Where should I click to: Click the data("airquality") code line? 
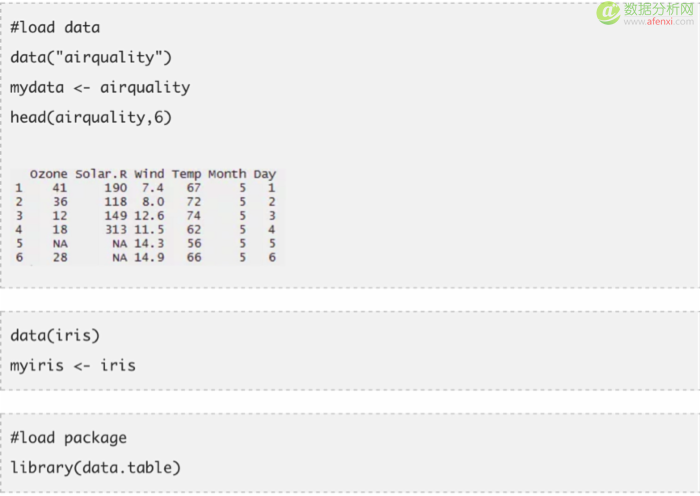[91, 58]
